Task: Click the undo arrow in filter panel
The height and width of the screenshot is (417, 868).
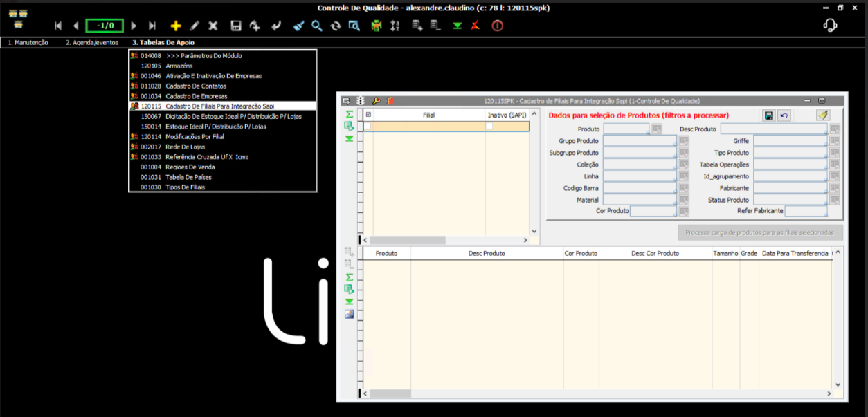Action: click(784, 115)
